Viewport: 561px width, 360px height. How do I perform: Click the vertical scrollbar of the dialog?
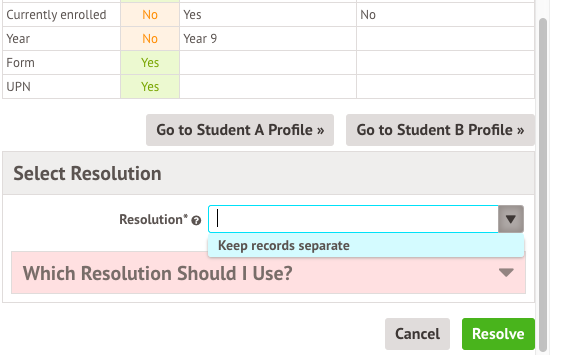[543, 184]
